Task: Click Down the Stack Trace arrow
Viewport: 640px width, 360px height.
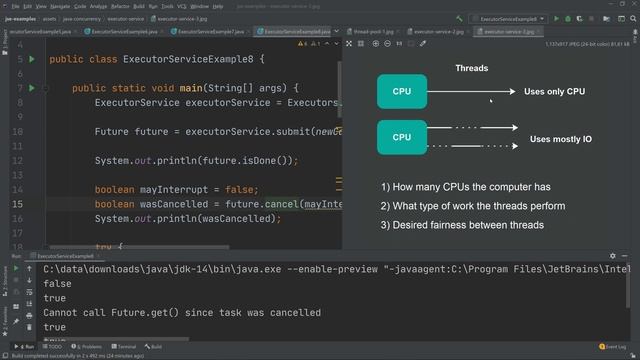Action: point(29,280)
